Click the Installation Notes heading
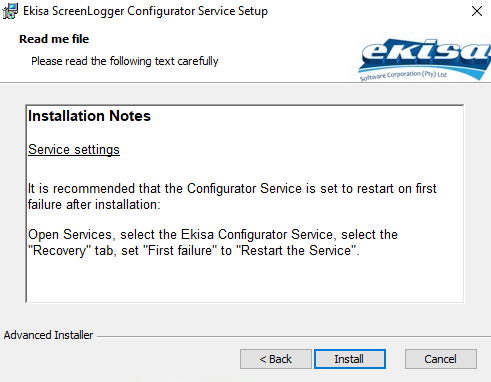Image resolution: width=491 pixels, height=382 pixels. (x=89, y=116)
